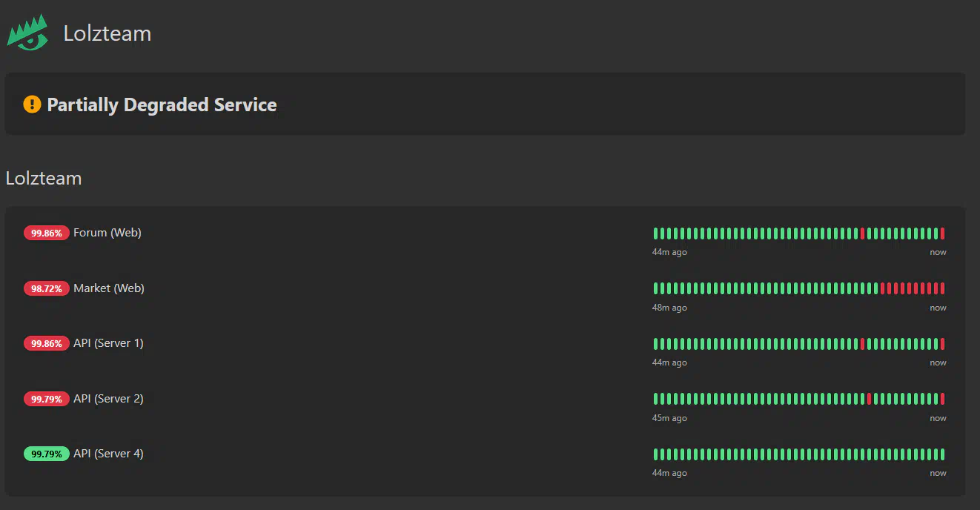Click the 99.86% badge beside API (Server 1)

47,343
